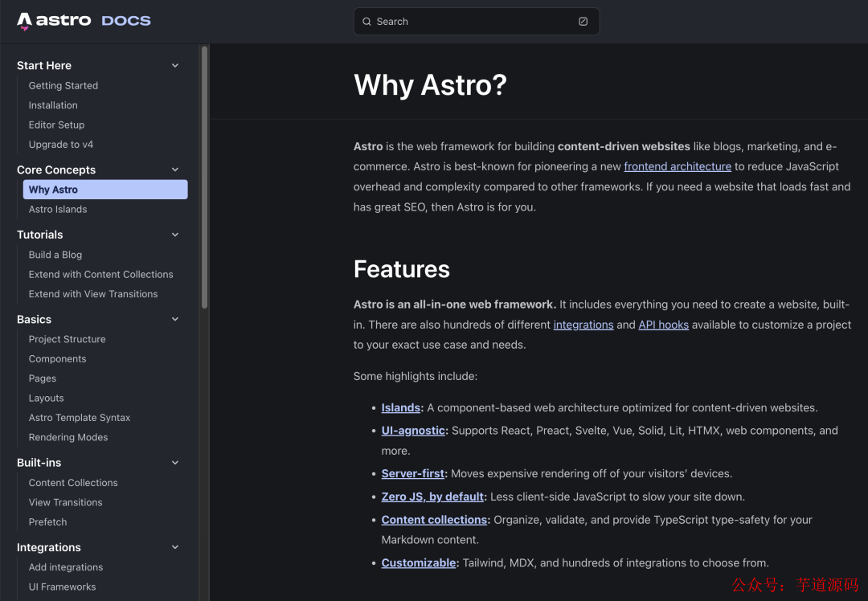
Task: Select Why Astro in sidebar
Action: tap(105, 190)
